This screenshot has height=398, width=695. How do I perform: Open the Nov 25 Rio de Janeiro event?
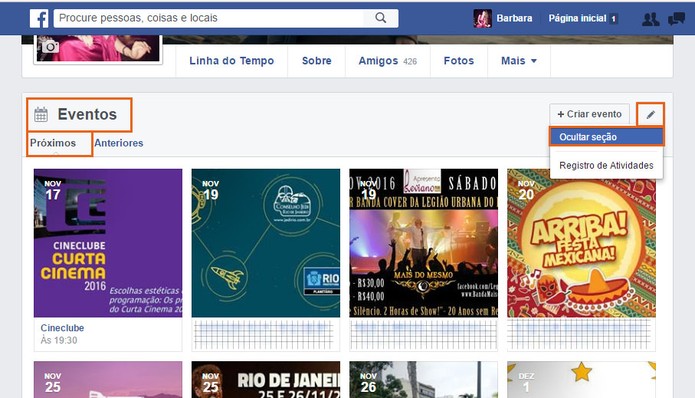click(266, 379)
